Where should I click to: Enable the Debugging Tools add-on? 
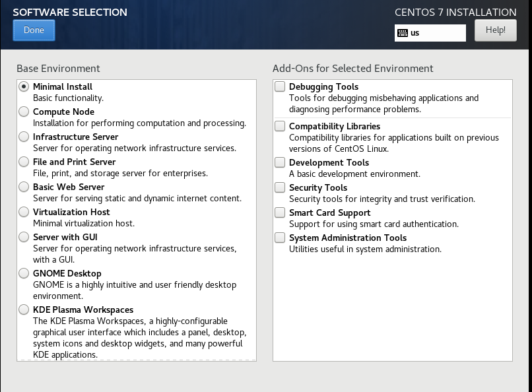pyautogui.click(x=281, y=86)
